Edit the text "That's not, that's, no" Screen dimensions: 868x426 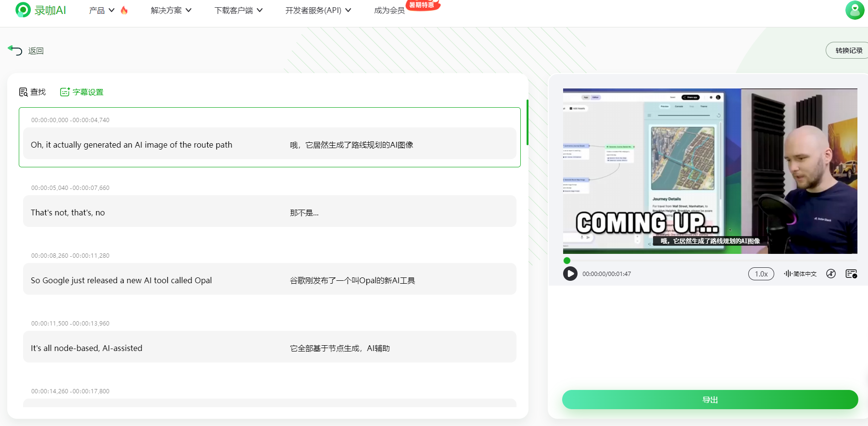click(x=68, y=213)
